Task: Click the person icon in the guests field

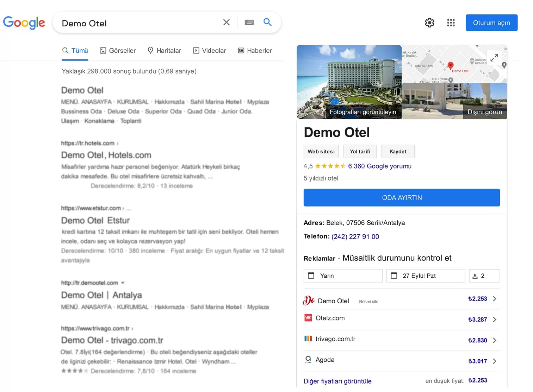Action: (475, 276)
